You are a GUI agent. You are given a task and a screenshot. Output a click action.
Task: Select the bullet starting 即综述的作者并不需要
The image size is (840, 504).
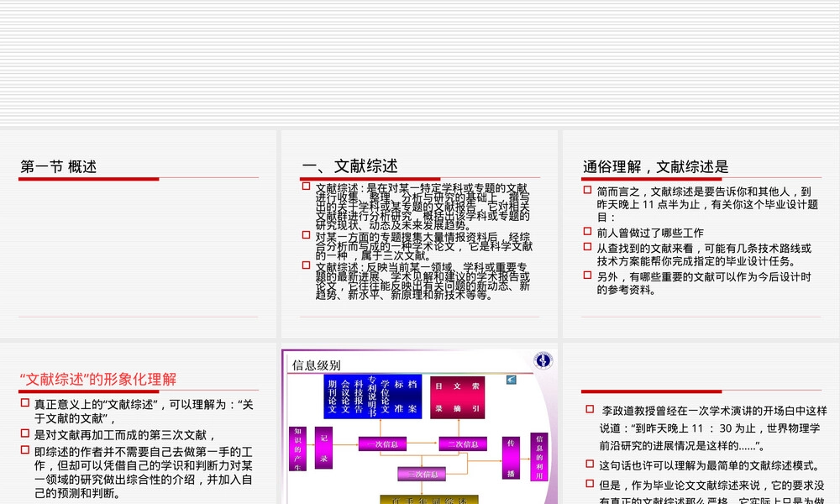pos(144,472)
